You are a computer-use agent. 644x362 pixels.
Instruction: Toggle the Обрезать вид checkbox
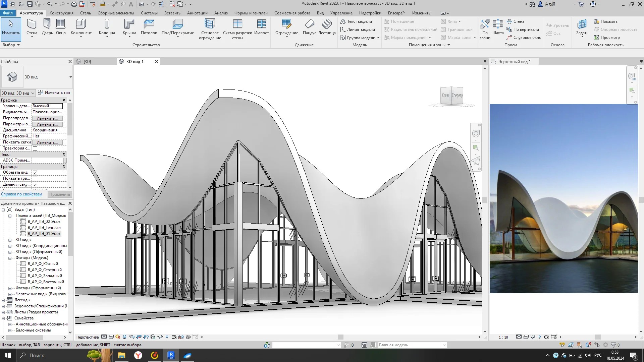pos(35,173)
